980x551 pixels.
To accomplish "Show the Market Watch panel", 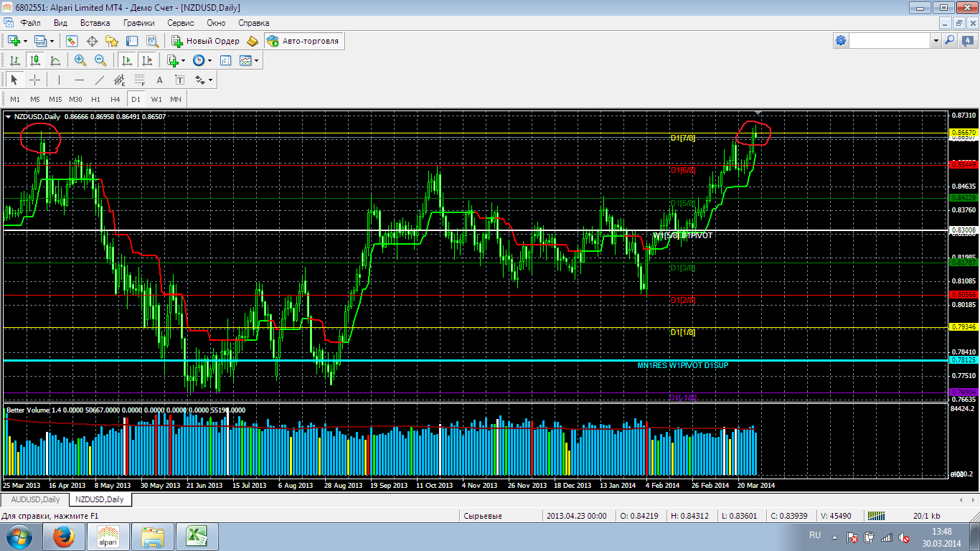I will click(72, 41).
